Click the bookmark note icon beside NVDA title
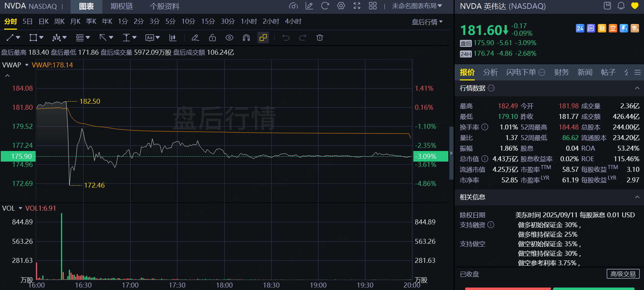 [607, 6]
